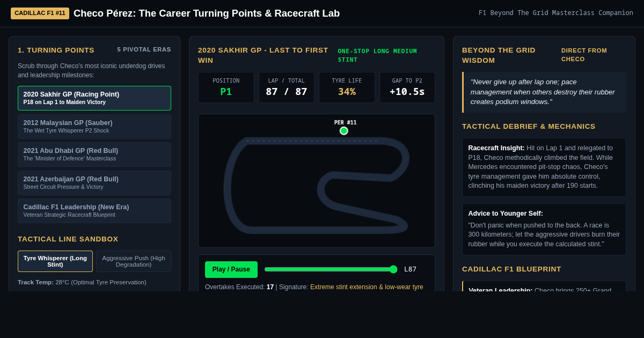Click the Sakhir circuit map outline
The height and width of the screenshot is (338, 644).
coord(317,185)
